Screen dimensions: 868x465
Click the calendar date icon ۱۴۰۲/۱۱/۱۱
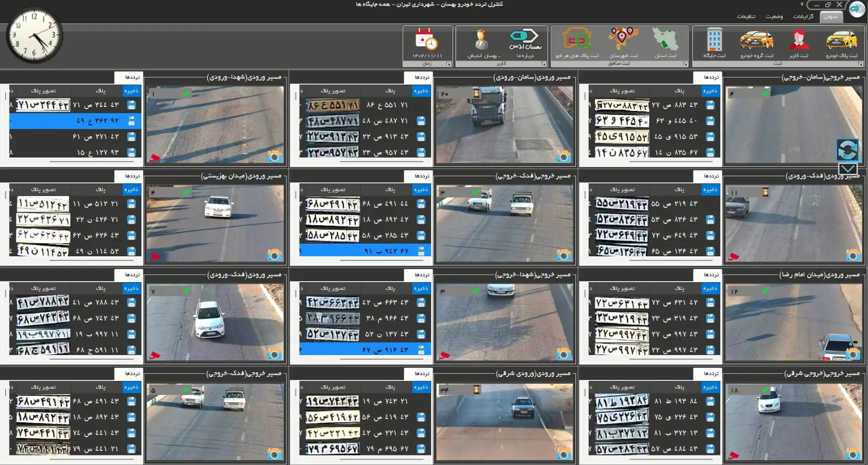click(427, 43)
